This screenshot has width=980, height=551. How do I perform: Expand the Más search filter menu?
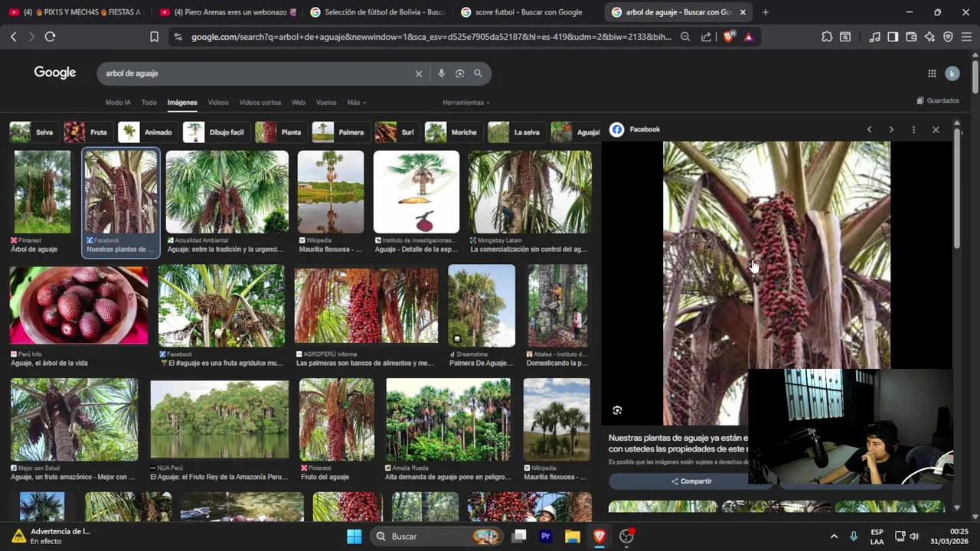click(356, 103)
